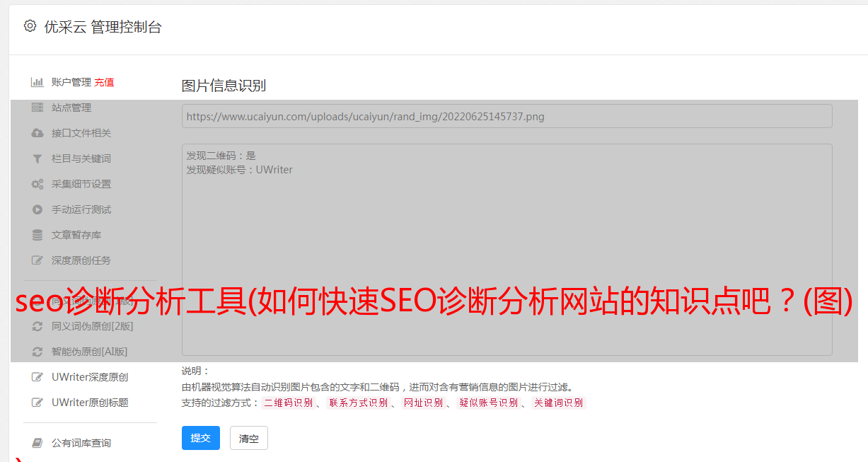Click the refresh icon beside 同义词伪原创[2版]
868x462 pixels.
[x=37, y=326]
